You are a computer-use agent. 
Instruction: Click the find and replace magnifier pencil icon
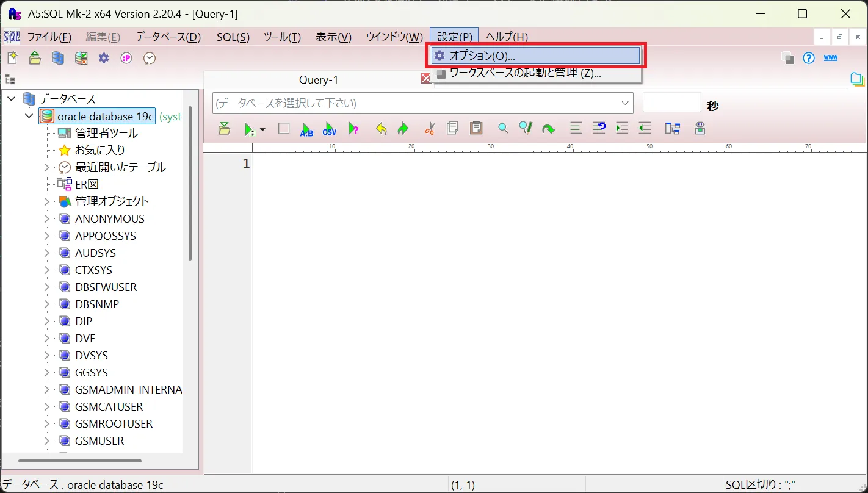click(526, 129)
